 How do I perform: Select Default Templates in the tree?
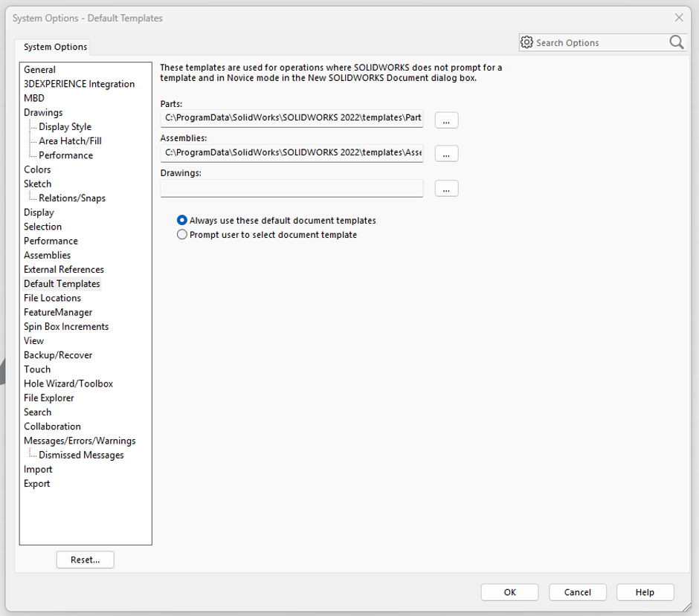click(x=62, y=283)
